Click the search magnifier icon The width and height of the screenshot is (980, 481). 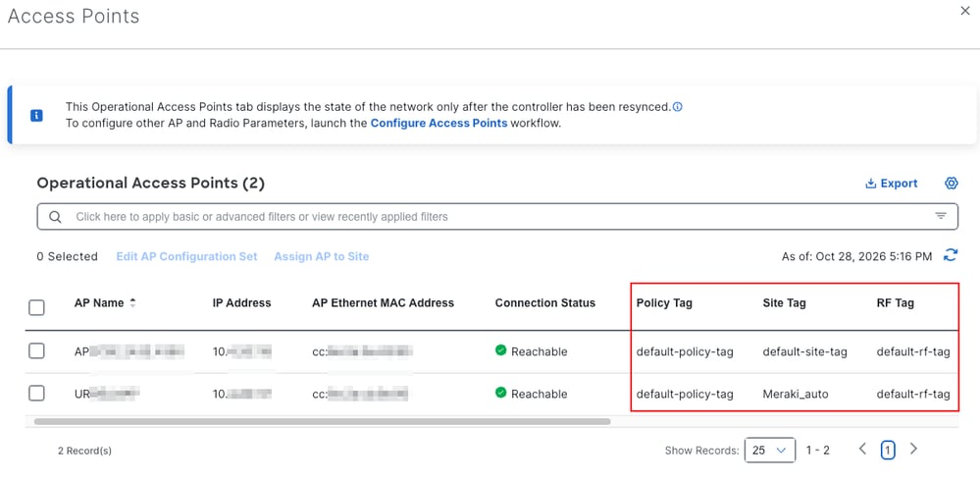(55, 217)
